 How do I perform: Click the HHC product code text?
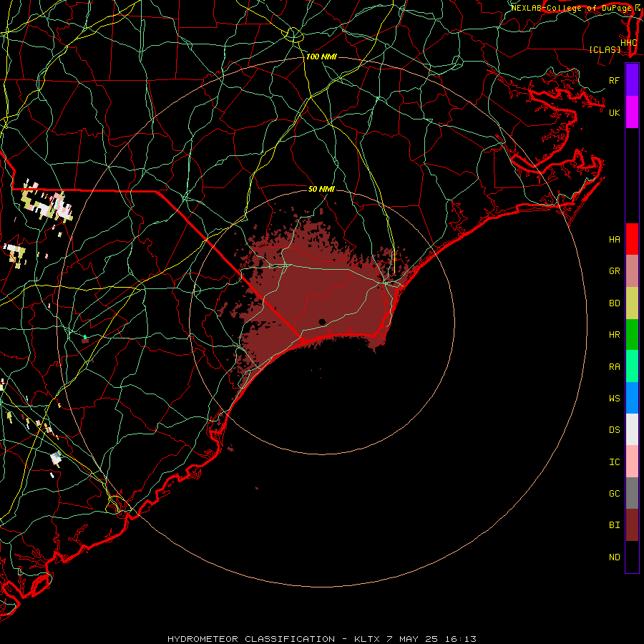628,43
